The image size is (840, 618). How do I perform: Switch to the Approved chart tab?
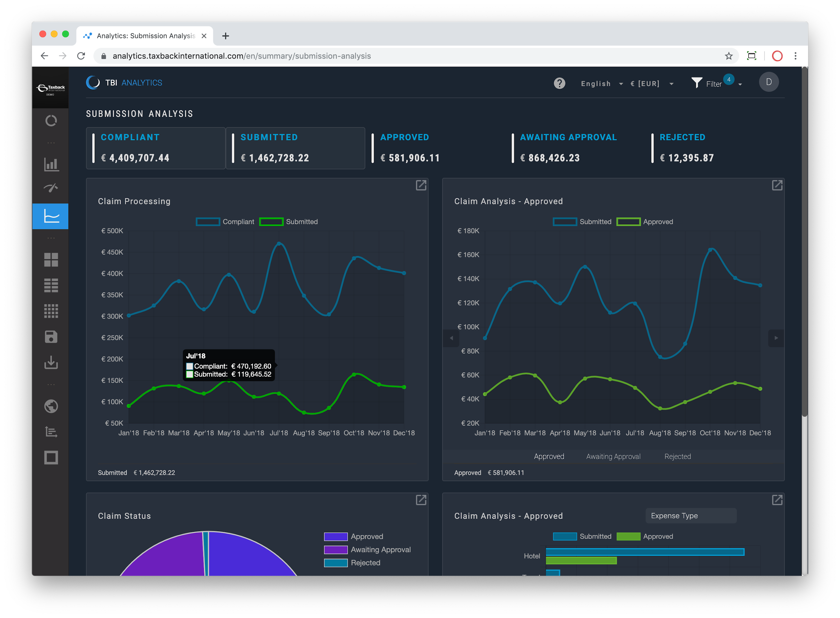point(549,456)
